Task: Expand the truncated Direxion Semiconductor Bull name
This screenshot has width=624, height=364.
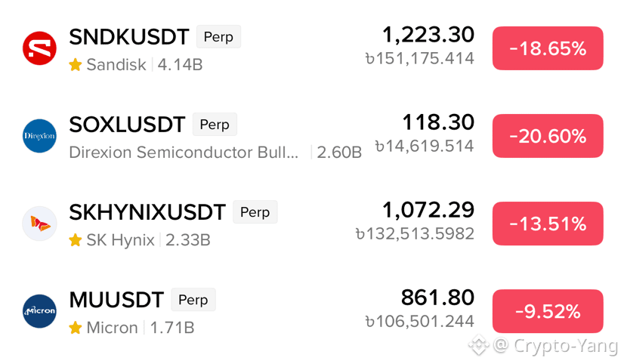Action: pyautogui.click(x=184, y=153)
